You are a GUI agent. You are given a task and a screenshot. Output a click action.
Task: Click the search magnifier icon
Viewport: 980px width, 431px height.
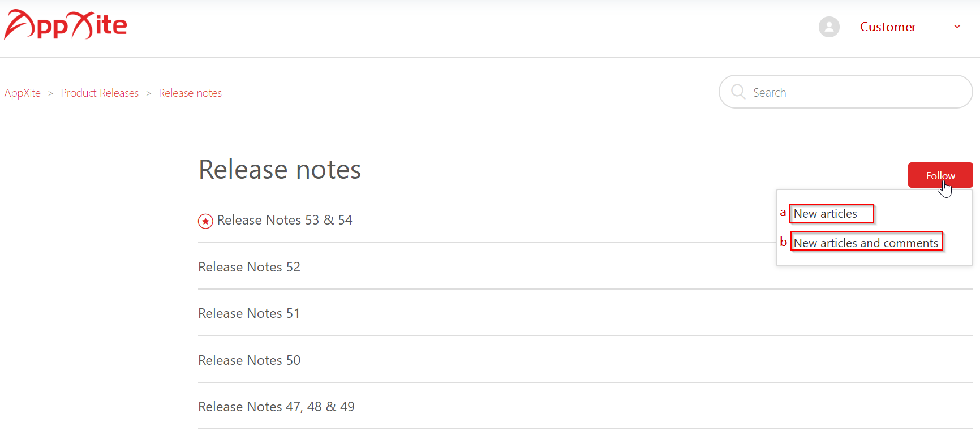click(738, 92)
